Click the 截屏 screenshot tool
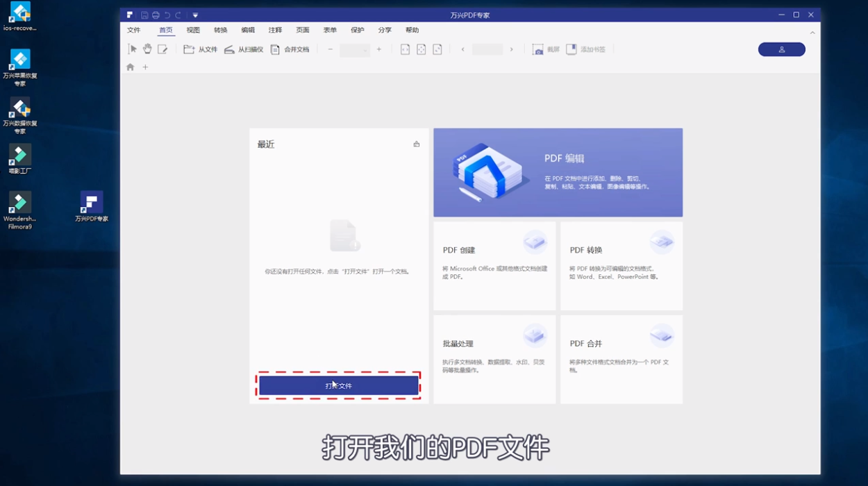This screenshot has height=486, width=868. (546, 49)
